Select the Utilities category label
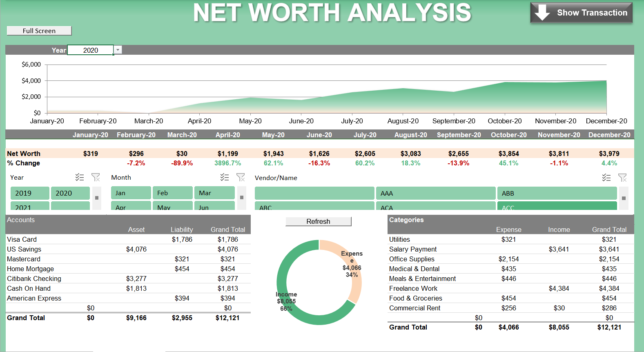Screen dimensions: 644x352 pos(399,239)
